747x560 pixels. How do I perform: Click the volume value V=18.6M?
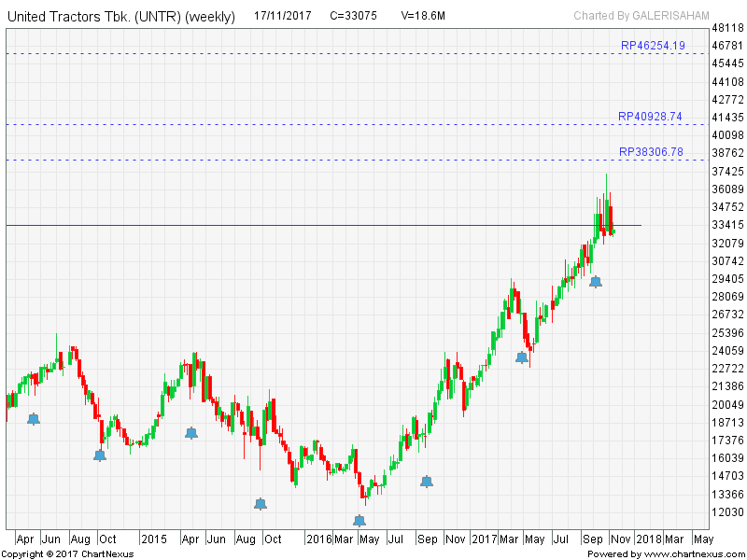pos(423,16)
